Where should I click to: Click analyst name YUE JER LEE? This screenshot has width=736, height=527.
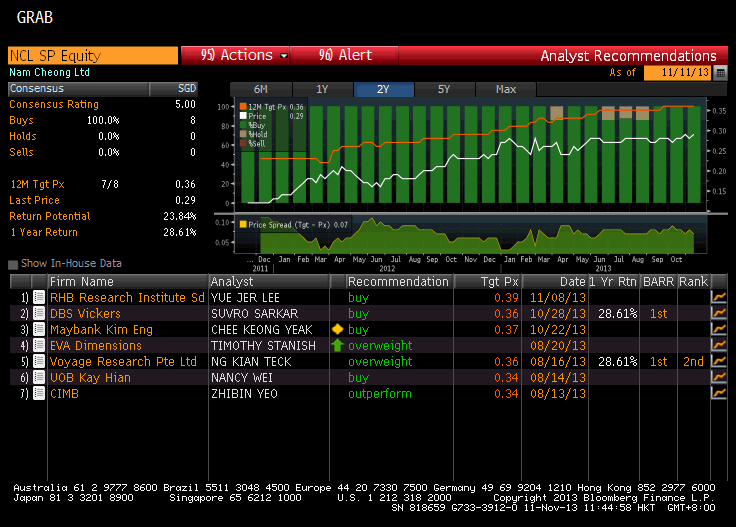(245, 298)
